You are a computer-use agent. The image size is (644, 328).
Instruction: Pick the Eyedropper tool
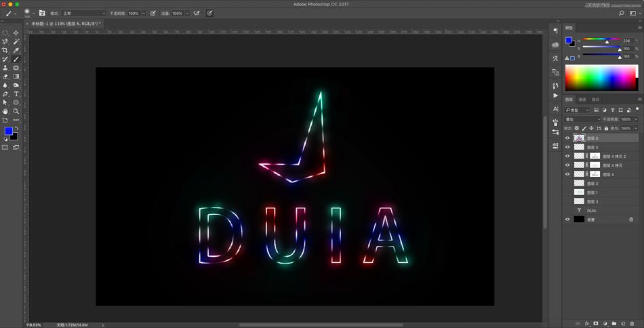16,51
